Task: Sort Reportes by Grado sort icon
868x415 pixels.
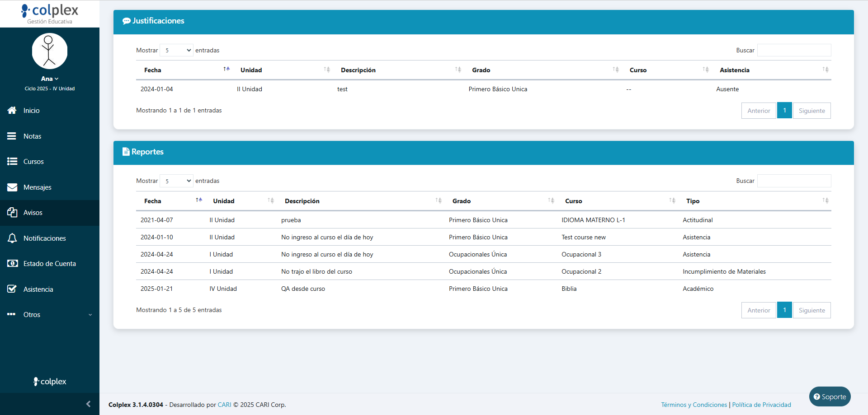Action: click(551, 201)
